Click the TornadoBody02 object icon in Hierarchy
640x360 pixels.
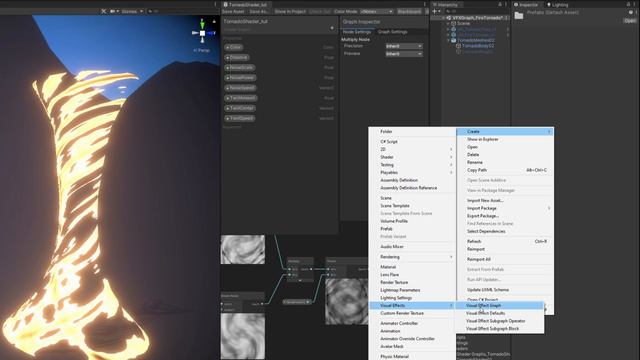(458, 46)
